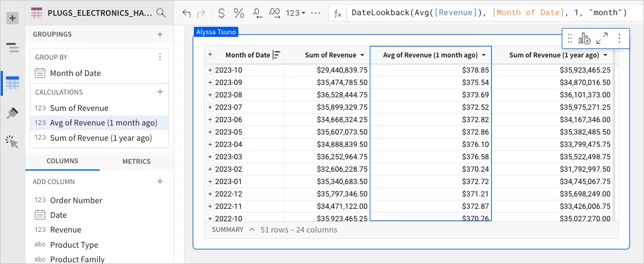
Task: Add a new grouping with plus
Action: tap(160, 34)
